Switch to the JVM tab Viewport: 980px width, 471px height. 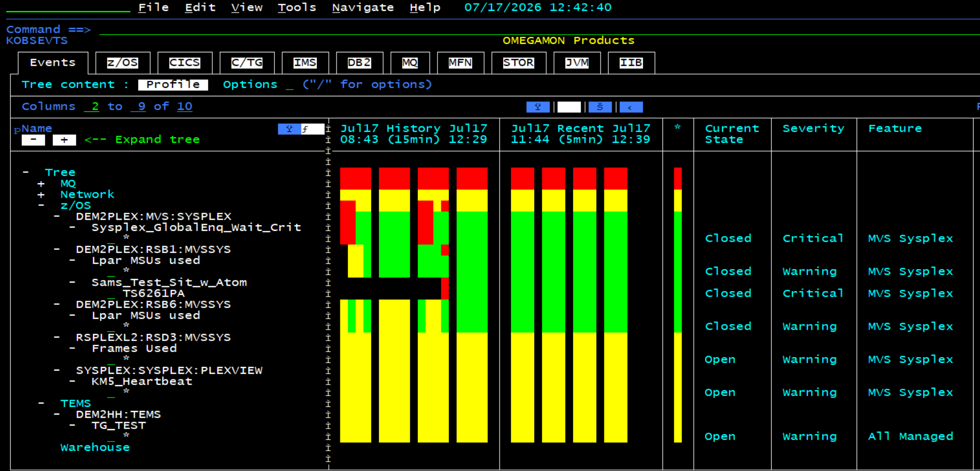[577, 63]
